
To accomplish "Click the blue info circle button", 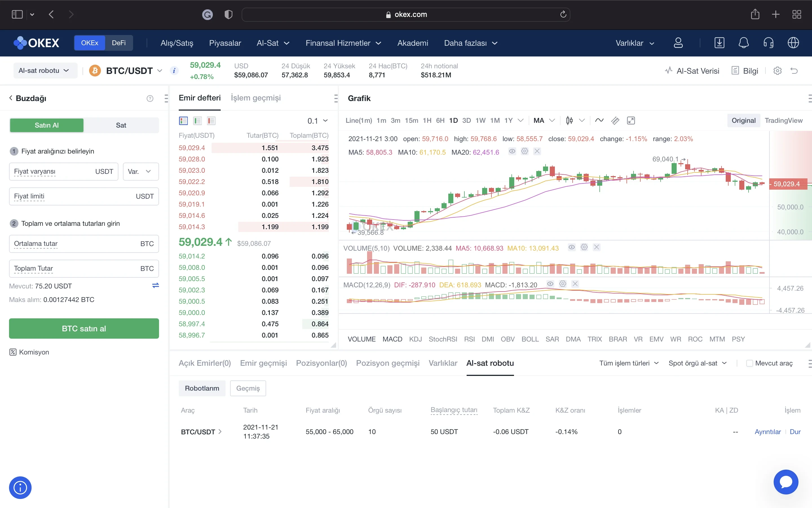I will click(20, 487).
